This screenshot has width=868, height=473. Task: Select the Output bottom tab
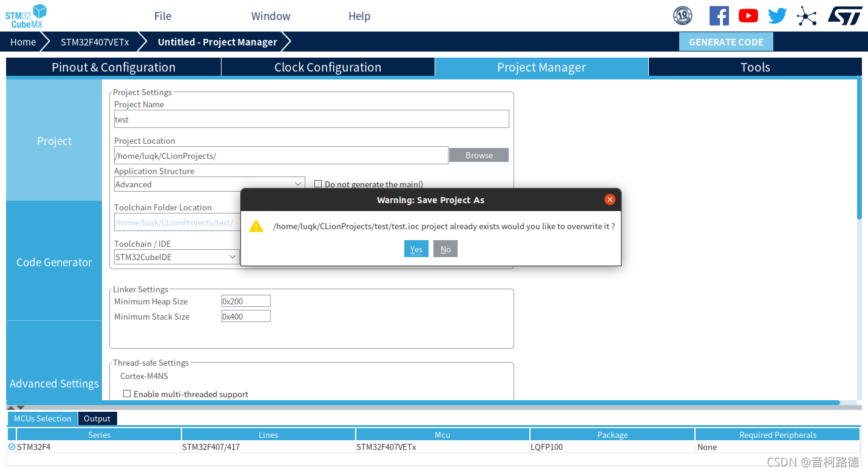[x=97, y=418]
